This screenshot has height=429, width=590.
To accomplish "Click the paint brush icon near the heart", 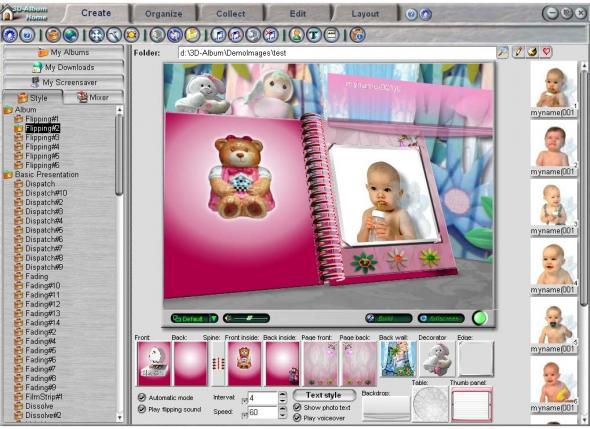I will click(x=532, y=52).
